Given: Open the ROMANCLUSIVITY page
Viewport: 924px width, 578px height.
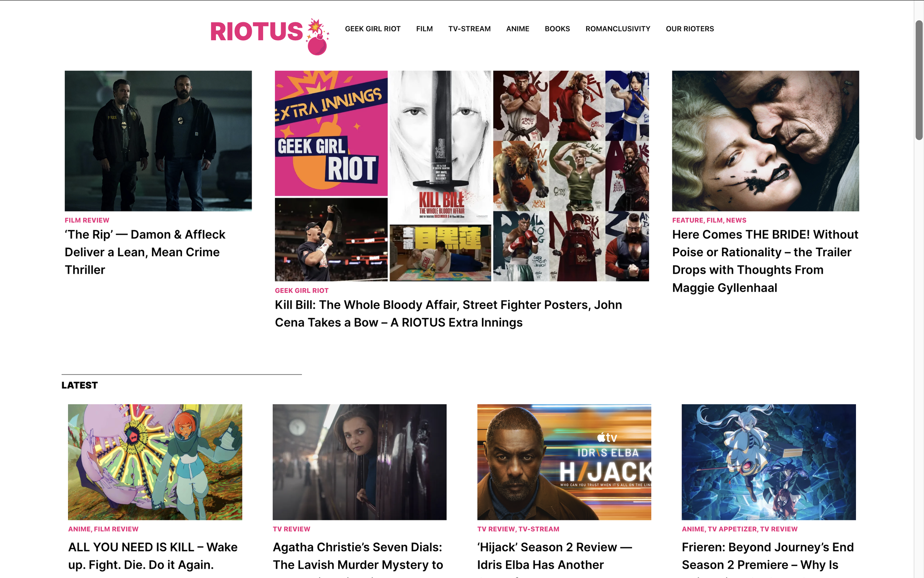Looking at the screenshot, I should pyautogui.click(x=617, y=29).
